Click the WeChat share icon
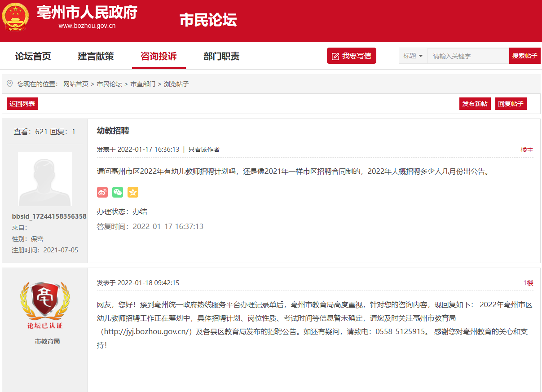This screenshot has width=542, height=392. pyautogui.click(x=118, y=192)
